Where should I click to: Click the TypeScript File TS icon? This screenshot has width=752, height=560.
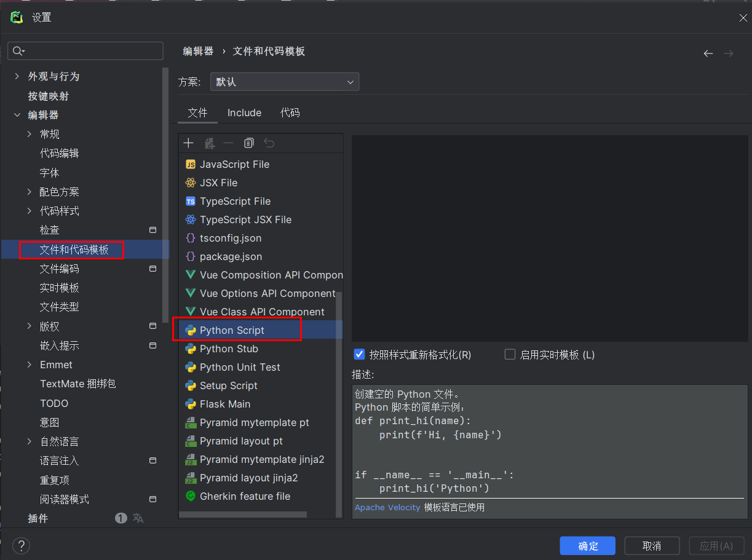click(191, 201)
